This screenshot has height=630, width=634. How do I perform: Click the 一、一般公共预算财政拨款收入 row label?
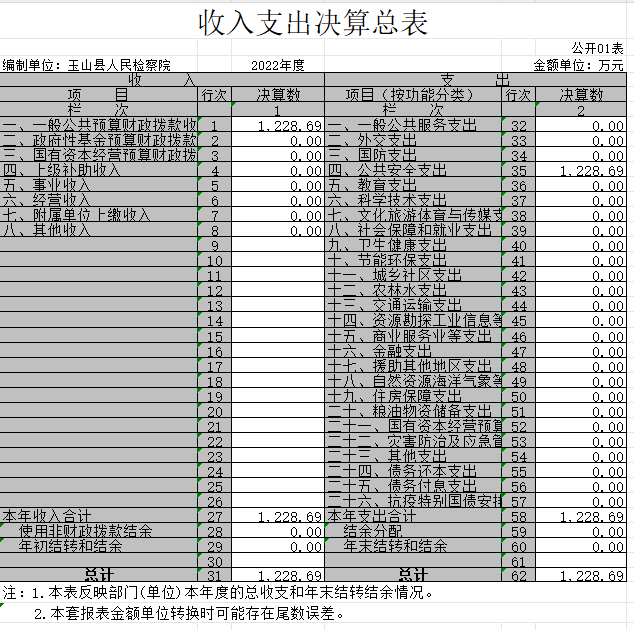[x=99, y=125]
